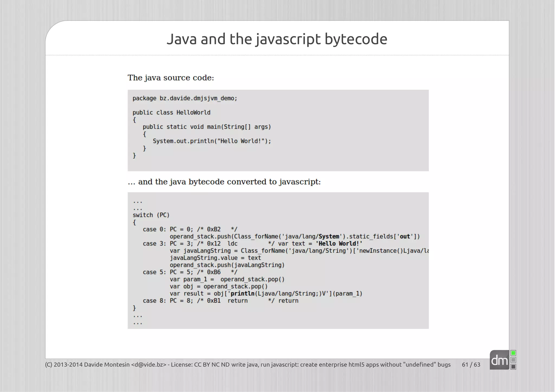Click 'public static void main(String[] args)'
The height and width of the screenshot is (392, 555).
[207, 127]
